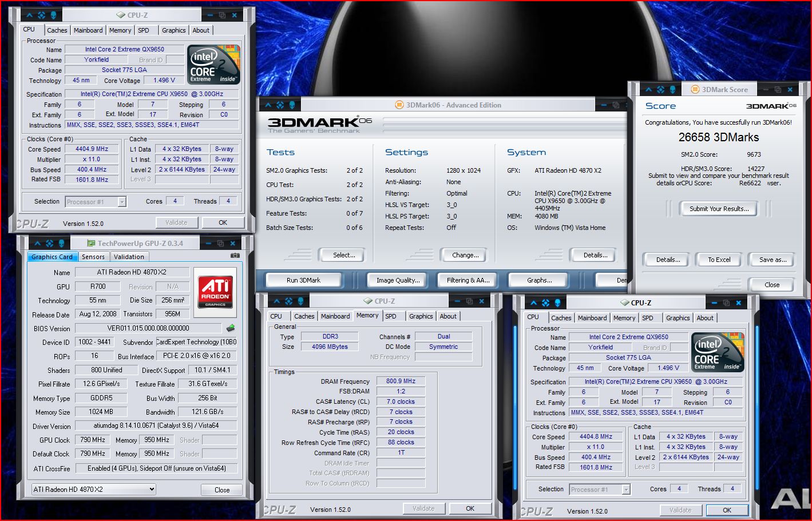Click the crosshair icon in 3DMark06 Advanced Edition title bar

click(x=280, y=105)
